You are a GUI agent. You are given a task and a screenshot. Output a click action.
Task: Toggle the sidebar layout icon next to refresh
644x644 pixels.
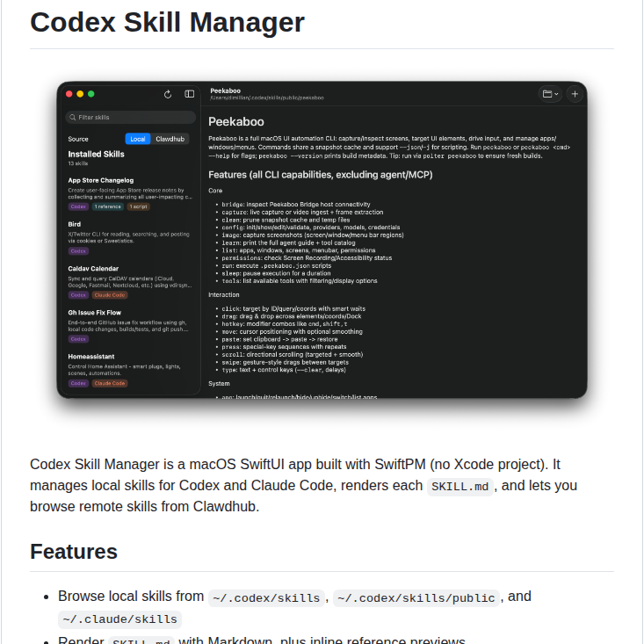[x=190, y=94]
